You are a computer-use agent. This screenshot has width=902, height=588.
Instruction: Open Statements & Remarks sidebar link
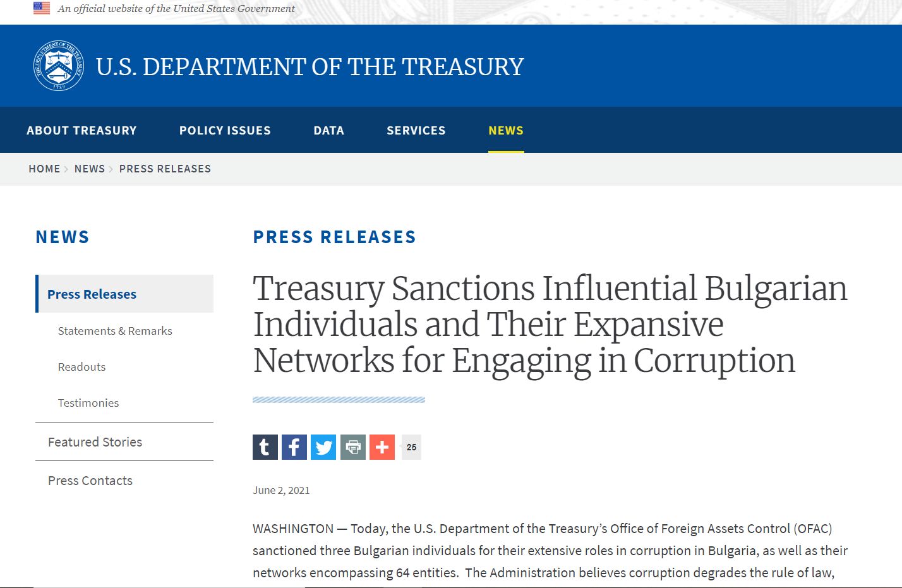pos(115,331)
